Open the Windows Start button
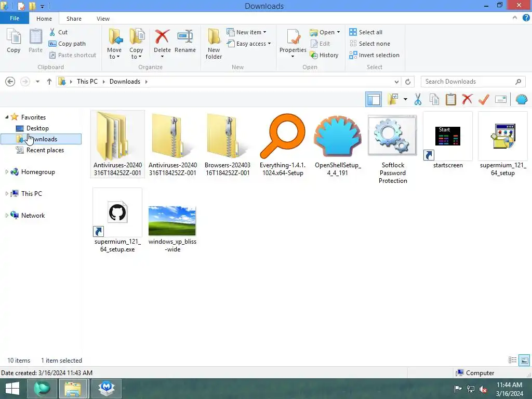This screenshot has width=532, height=399. point(12,389)
